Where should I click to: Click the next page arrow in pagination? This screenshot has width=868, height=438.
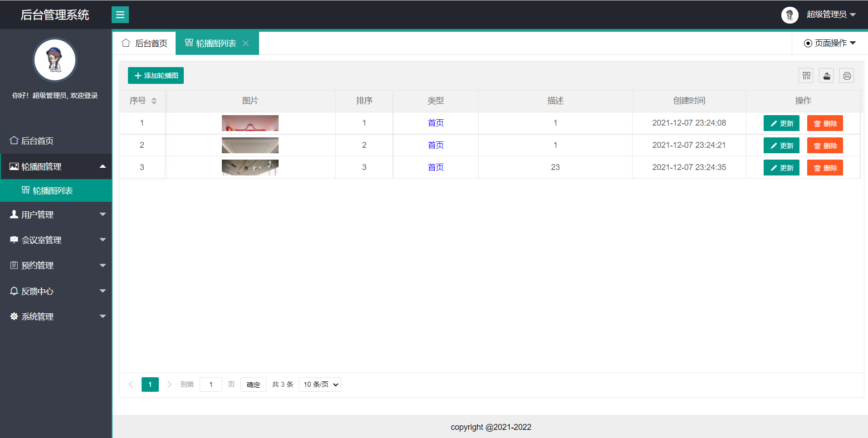click(169, 384)
